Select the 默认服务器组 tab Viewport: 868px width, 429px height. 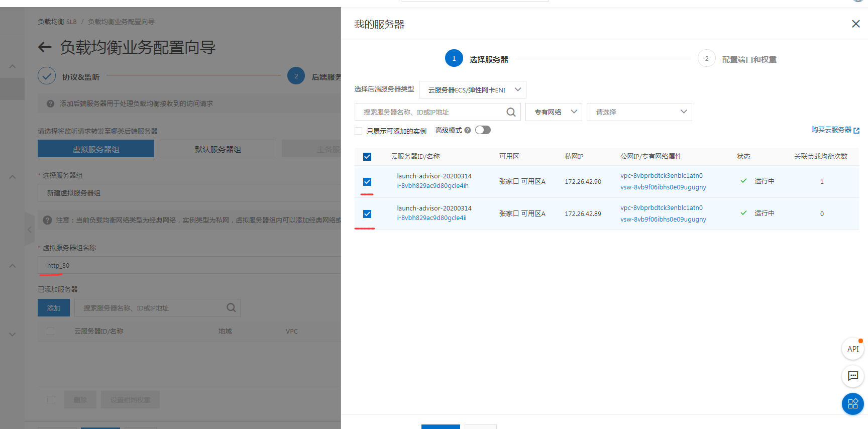(218, 149)
